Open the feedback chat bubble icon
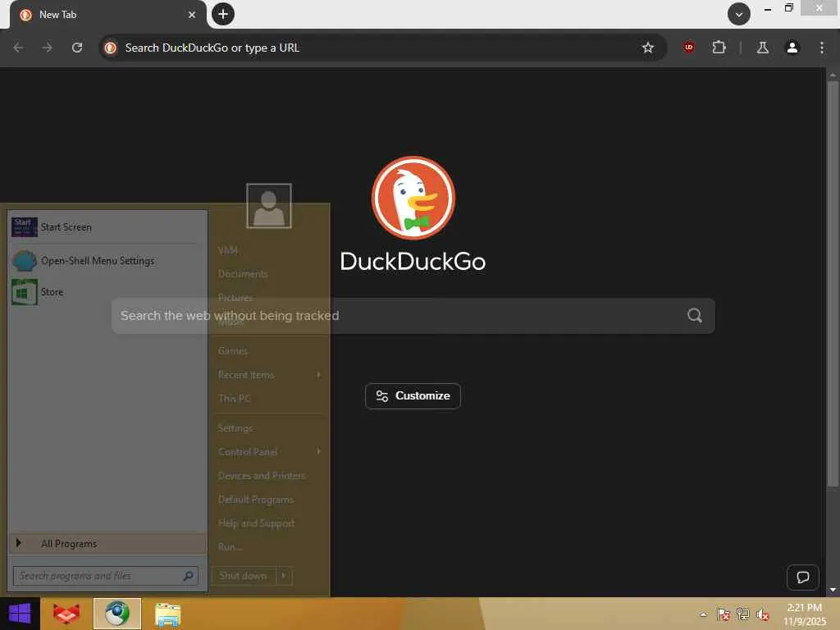The image size is (840, 630). (x=802, y=577)
